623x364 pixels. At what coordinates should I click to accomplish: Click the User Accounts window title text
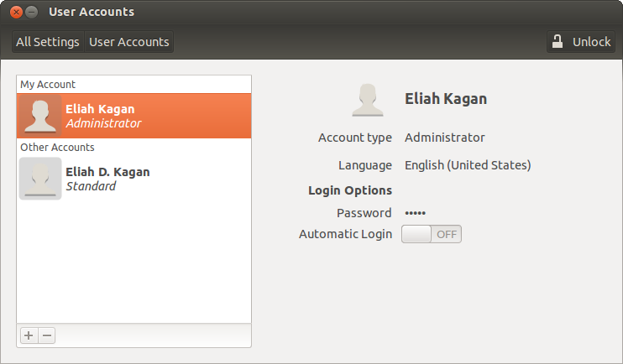click(x=92, y=13)
